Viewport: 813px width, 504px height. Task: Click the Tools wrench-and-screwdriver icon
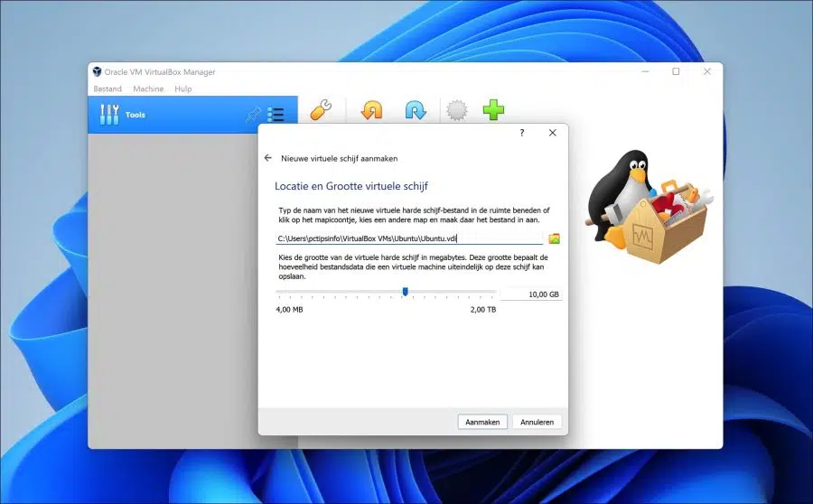tap(109, 115)
